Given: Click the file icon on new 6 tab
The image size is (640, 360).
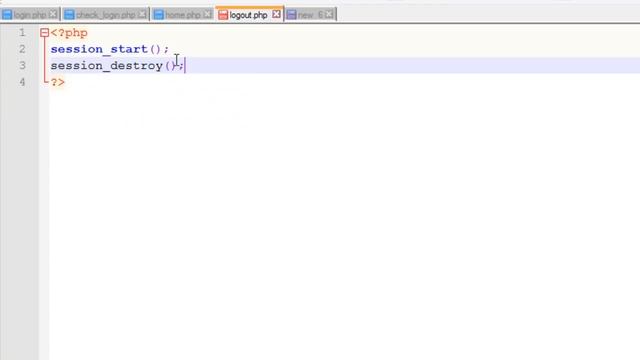Looking at the screenshot, I should (x=291, y=15).
